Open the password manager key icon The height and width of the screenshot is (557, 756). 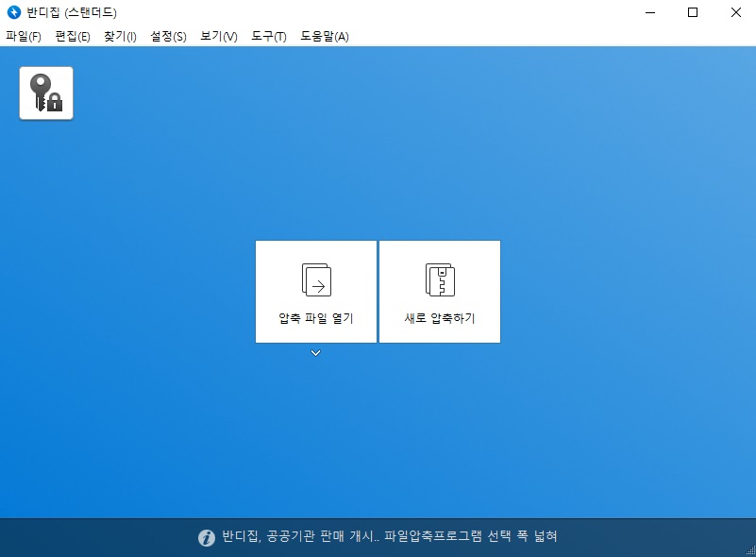pyautogui.click(x=45, y=92)
